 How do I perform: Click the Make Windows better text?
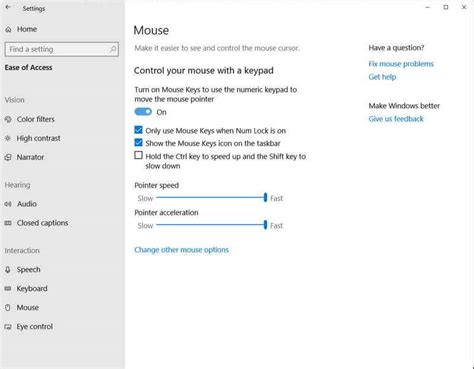404,106
